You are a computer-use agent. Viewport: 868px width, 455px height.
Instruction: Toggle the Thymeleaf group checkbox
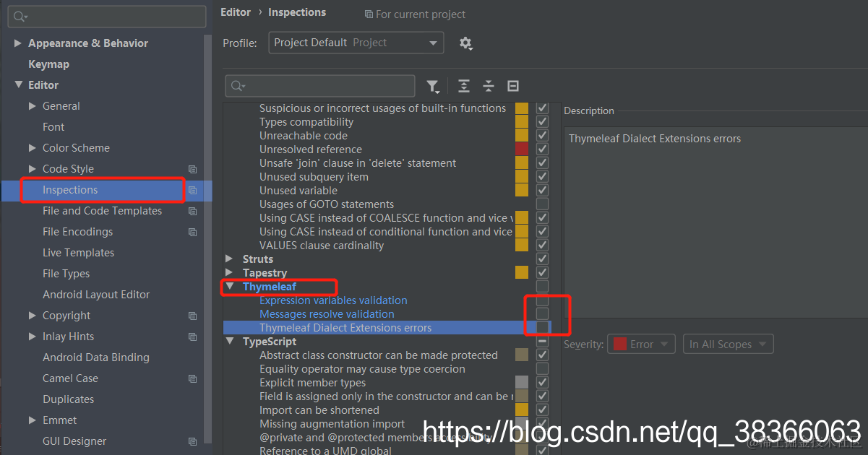click(x=542, y=287)
